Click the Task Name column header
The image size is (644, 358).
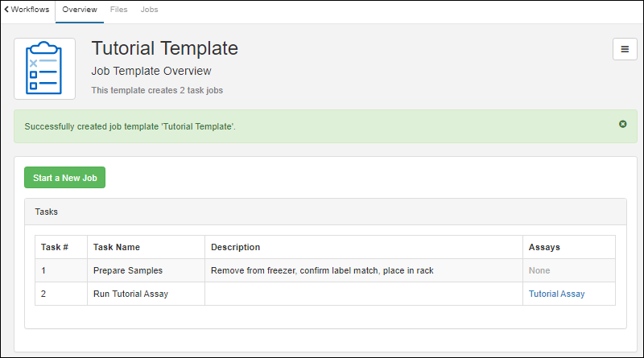click(117, 247)
